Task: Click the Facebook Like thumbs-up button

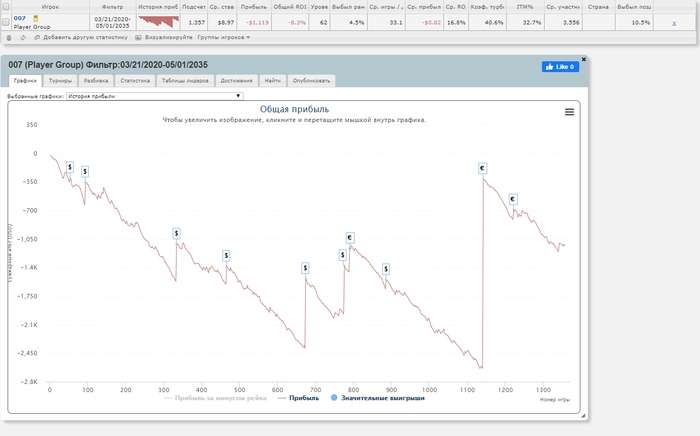Action: pyautogui.click(x=560, y=67)
